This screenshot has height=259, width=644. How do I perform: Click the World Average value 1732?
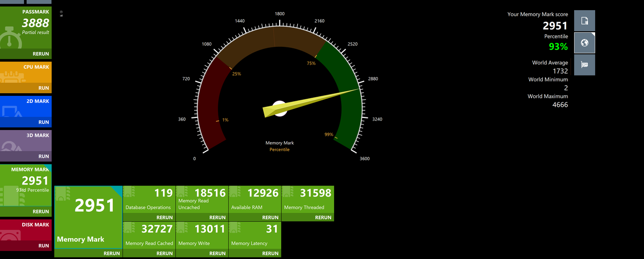pos(560,72)
